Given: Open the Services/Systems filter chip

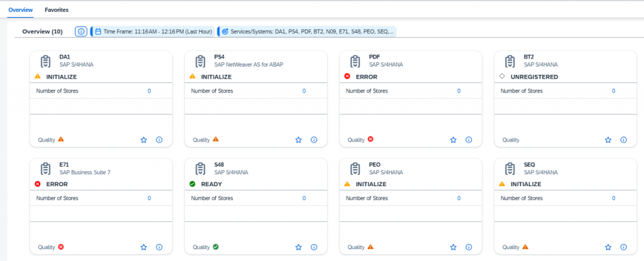Looking at the screenshot, I should tap(307, 31).
